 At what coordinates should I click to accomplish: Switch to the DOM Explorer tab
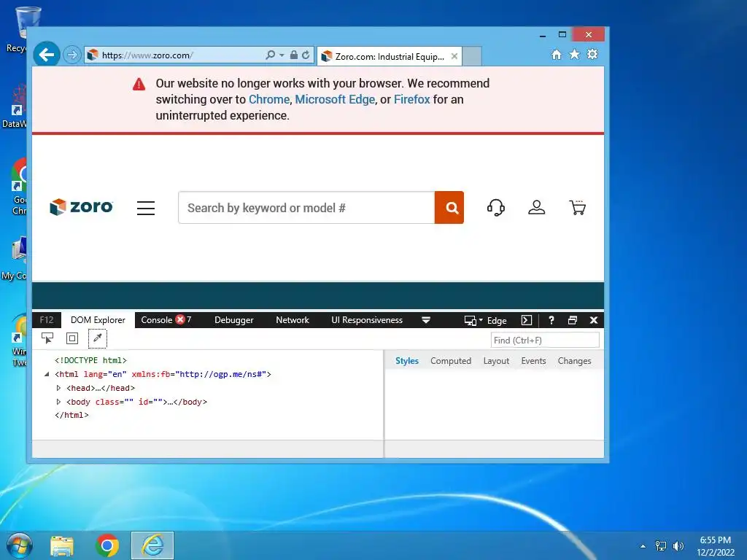tap(98, 320)
